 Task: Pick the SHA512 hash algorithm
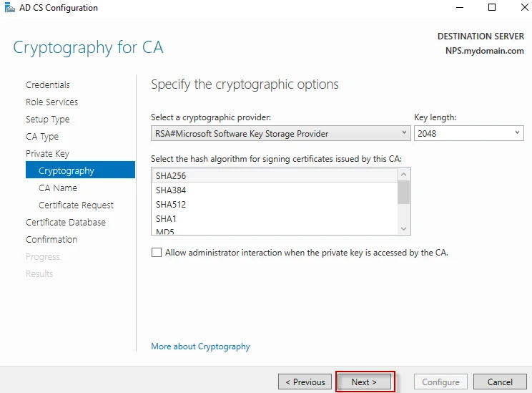172,204
